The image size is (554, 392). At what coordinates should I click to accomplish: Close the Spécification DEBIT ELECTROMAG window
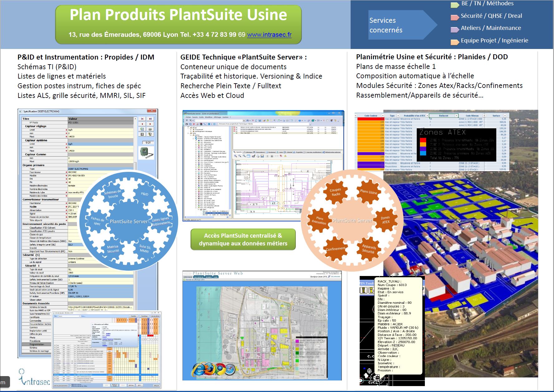tap(152, 110)
